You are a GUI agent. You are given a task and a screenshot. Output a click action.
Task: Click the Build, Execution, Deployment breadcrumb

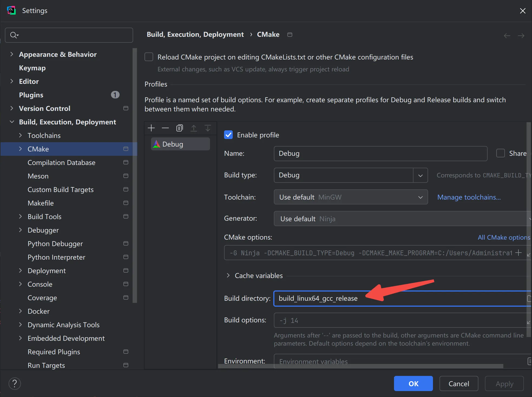(195, 35)
